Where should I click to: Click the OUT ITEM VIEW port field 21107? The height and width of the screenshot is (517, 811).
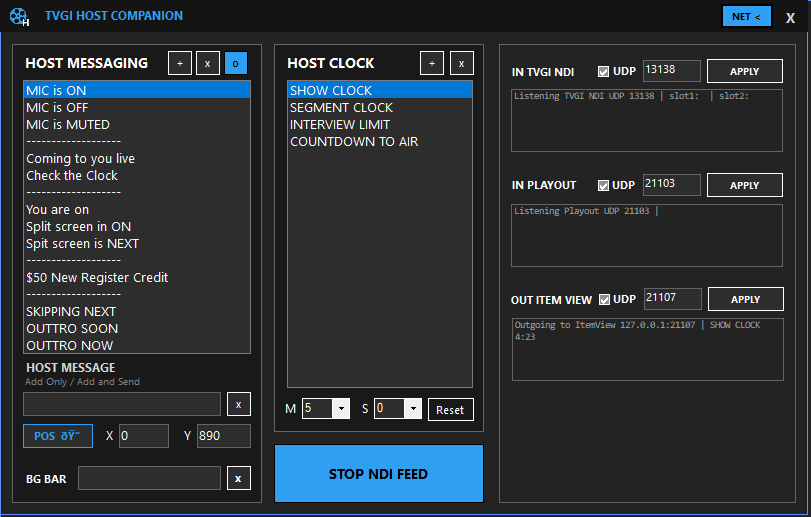point(673,299)
